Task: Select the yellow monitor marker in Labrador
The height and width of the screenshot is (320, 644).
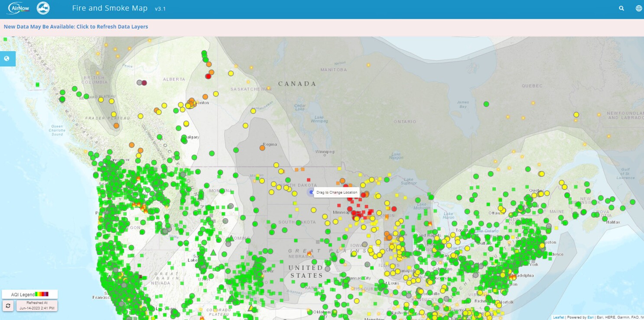Action: [576, 115]
